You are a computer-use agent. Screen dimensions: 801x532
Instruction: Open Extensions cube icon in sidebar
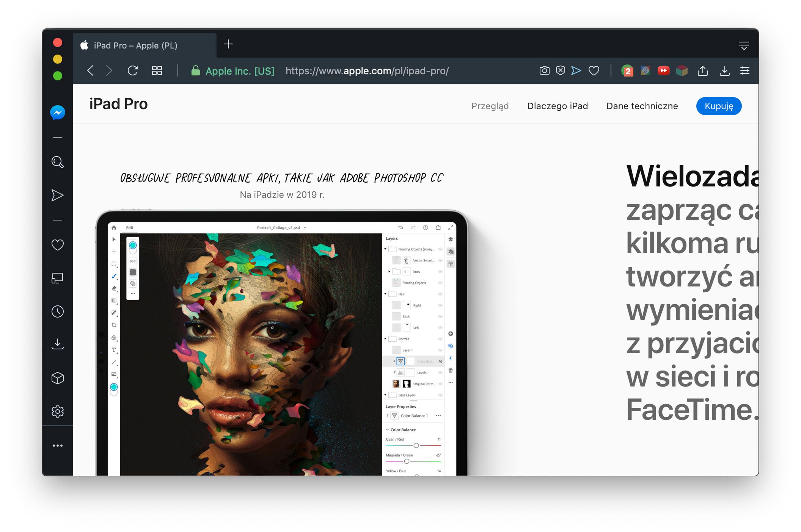tap(58, 378)
